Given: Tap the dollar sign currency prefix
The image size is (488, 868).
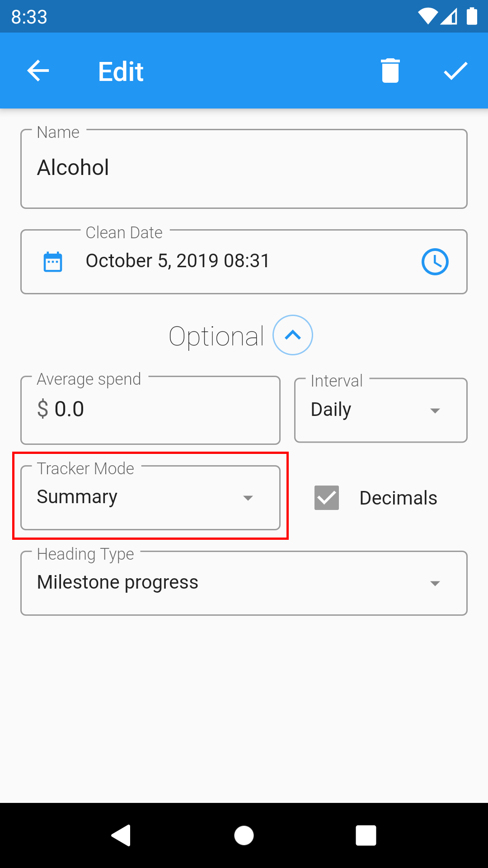Looking at the screenshot, I should click(x=43, y=409).
